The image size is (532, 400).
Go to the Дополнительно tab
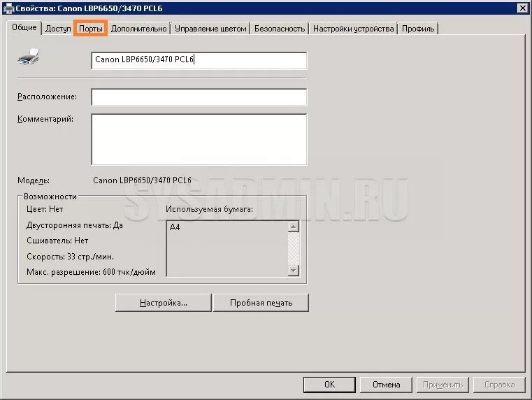pyautogui.click(x=139, y=29)
